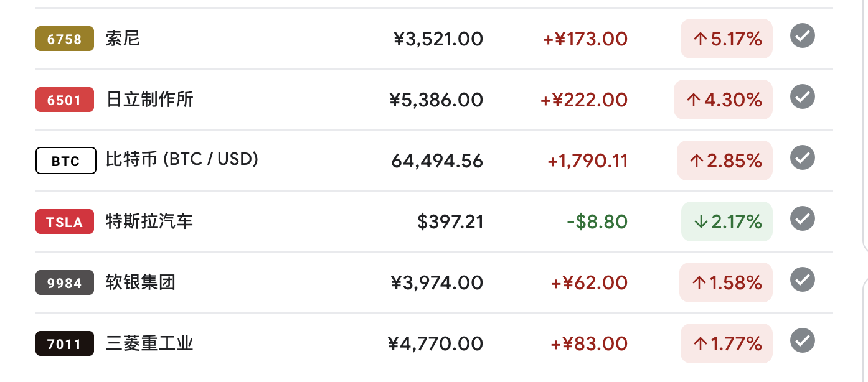
Task: Click the green ↓2.17% change pill
Action: pyautogui.click(x=727, y=221)
